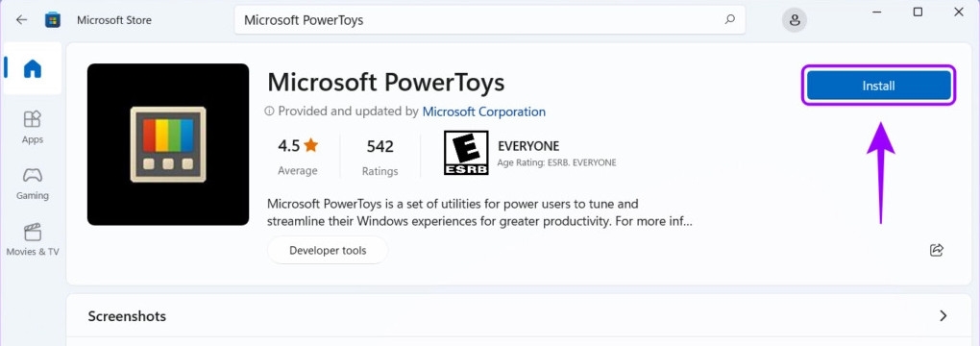Click the Microsoft PowerToys search field

tap(489, 20)
